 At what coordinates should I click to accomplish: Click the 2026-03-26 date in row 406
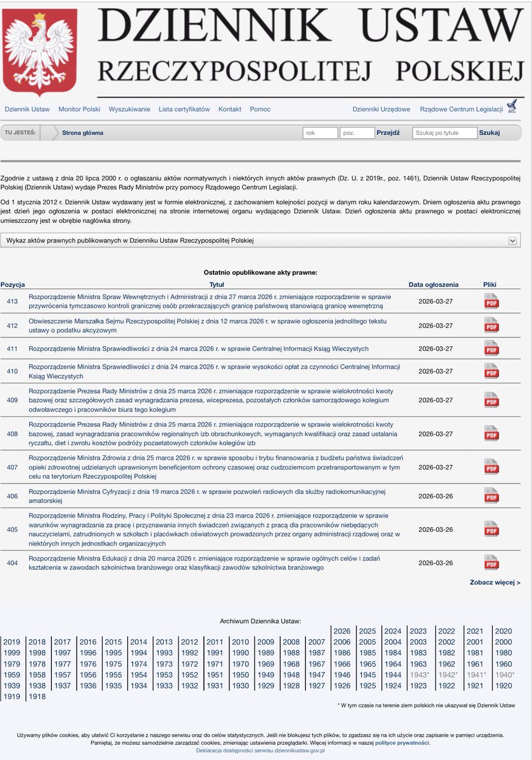[x=436, y=496]
